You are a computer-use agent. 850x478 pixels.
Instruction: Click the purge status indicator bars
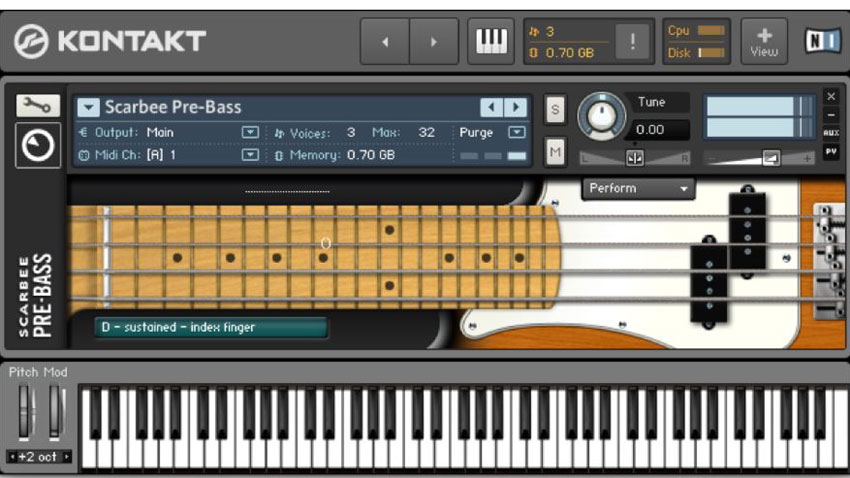[x=493, y=156]
